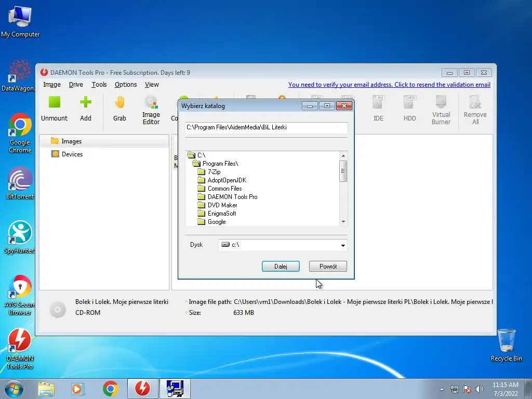Select the C:\ root folder

196,155
